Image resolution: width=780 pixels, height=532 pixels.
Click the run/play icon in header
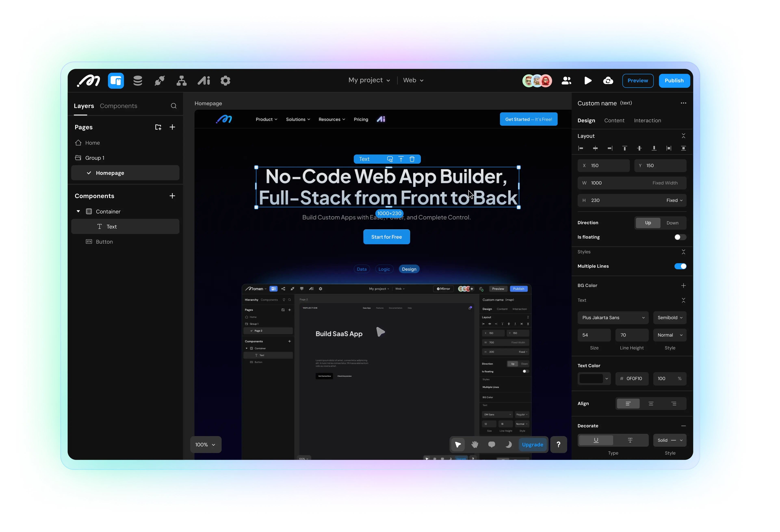pyautogui.click(x=588, y=81)
